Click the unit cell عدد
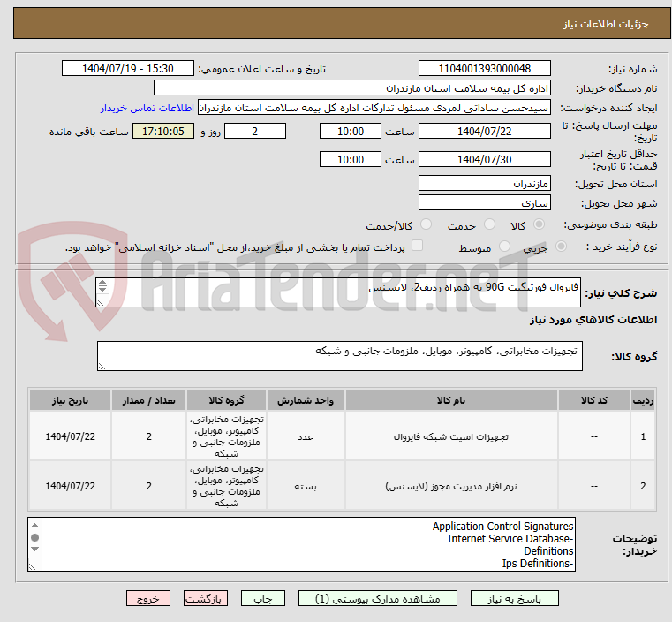This screenshot has width=672, height=622. tap(306, 436)
